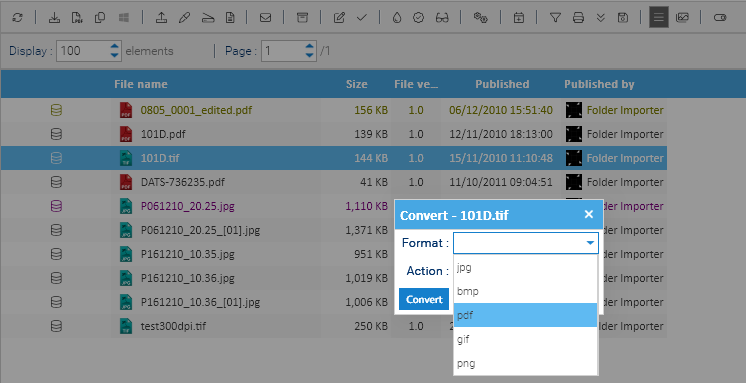The height and width of the screenshot is (383, 746).
Task: Click database icon on 0805_0001_edited.pdf row
Action: [56, 110]
